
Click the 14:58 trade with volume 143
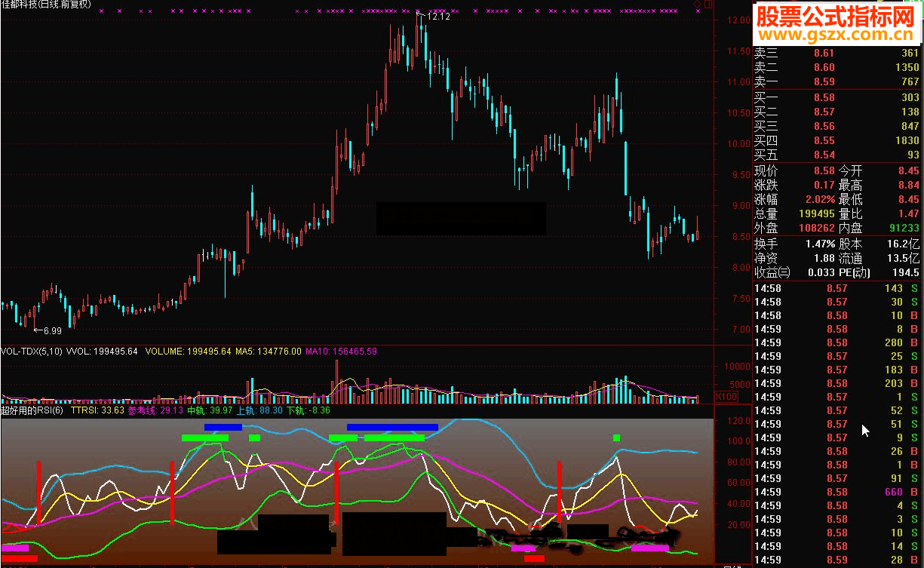(837, 288)
